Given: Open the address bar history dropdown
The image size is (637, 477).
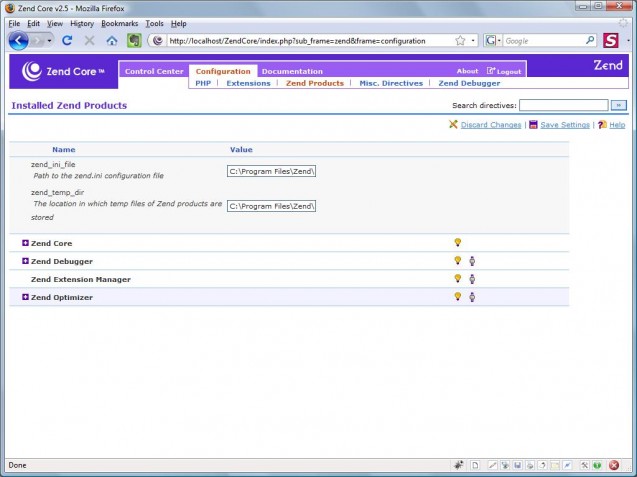Looking at the screenshot, I should coord(473,41).
